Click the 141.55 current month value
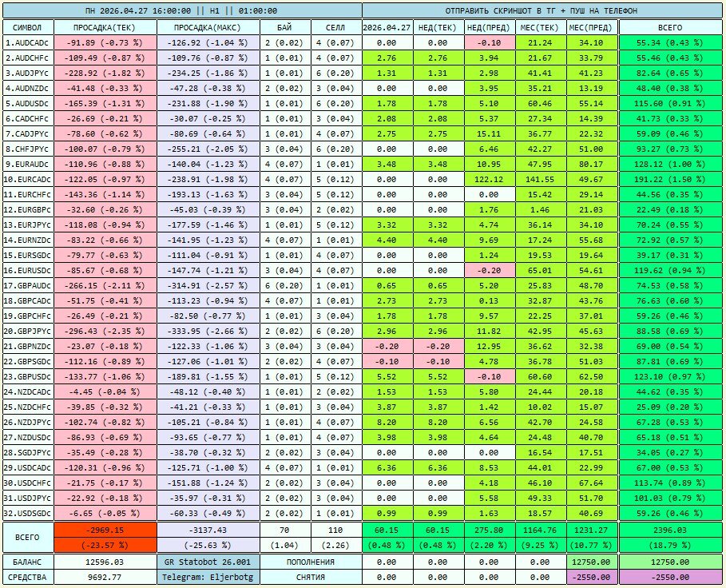The height and width of the screenshot is (588, 726). point(541,179)
